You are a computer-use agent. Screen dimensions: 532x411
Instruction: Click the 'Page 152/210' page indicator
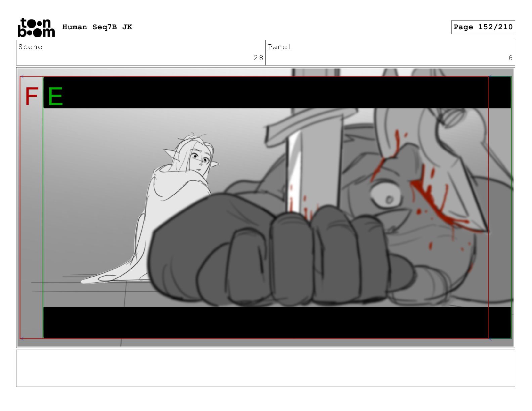click(483, 27)
